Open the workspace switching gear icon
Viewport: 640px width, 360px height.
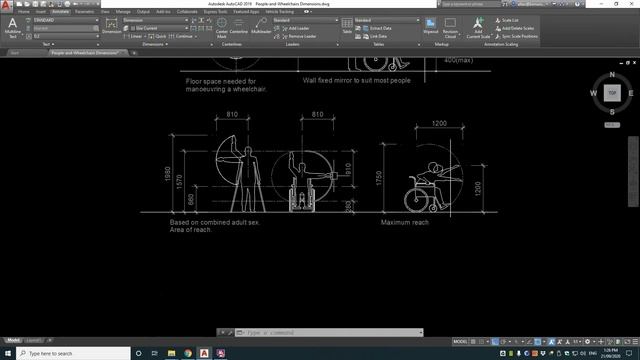click(587, 342)
